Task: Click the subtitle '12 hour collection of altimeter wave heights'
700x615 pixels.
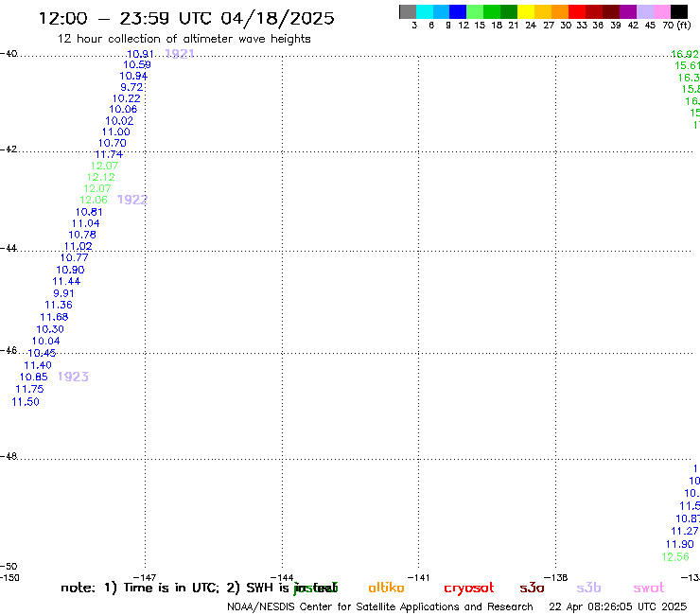Action: (184, 39)
